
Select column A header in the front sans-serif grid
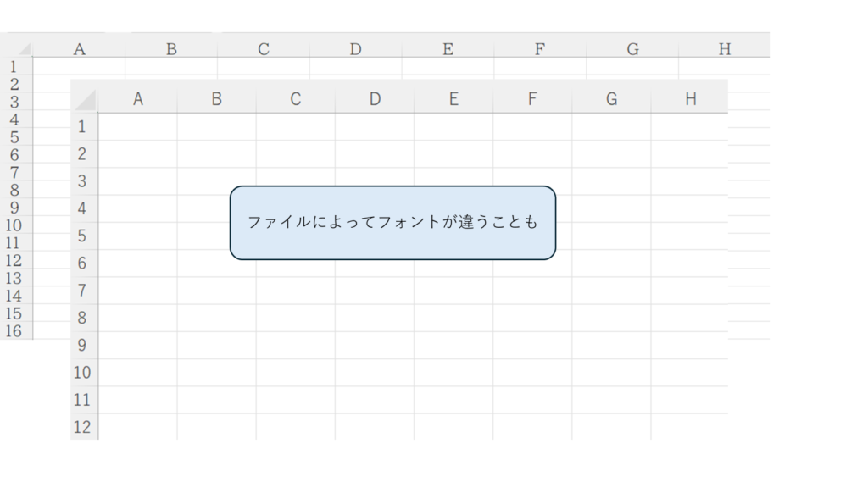[x=137, y=99]
